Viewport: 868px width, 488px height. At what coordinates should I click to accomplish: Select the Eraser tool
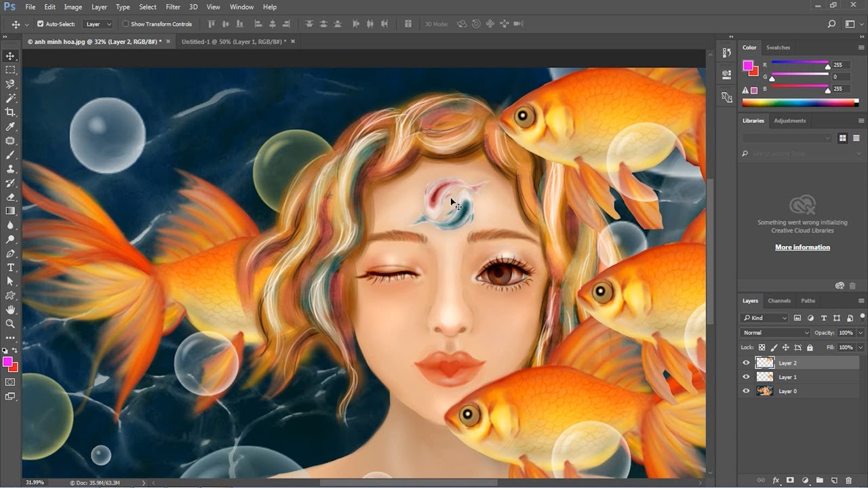pyautogui.click(x=10, y=197)
